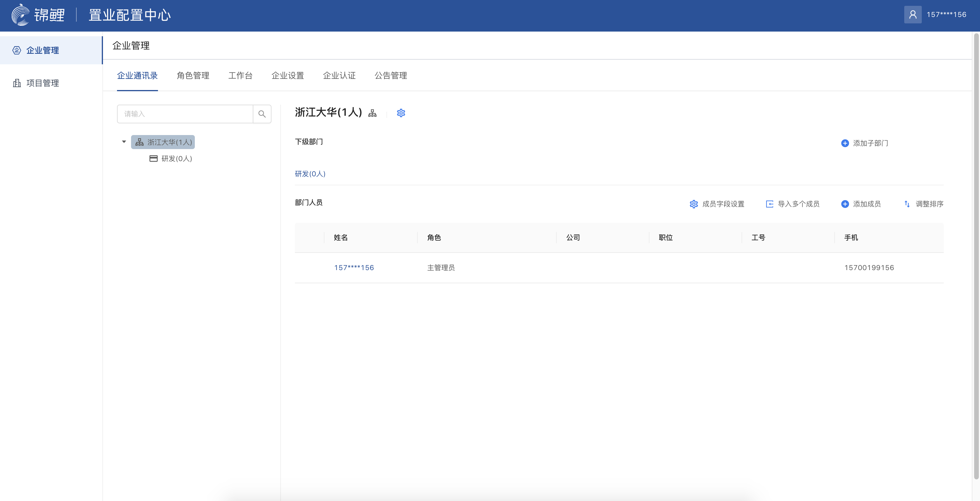This screenshot has width=980, height=501.
Task: Click the 角色 column header
Action: tap(434, 238)
